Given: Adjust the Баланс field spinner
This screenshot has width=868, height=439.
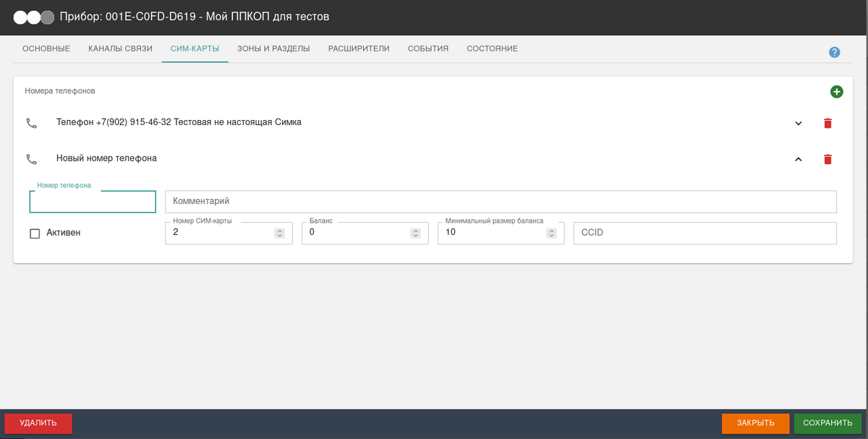Looking at the screenshot, I should tap(415, 233).
